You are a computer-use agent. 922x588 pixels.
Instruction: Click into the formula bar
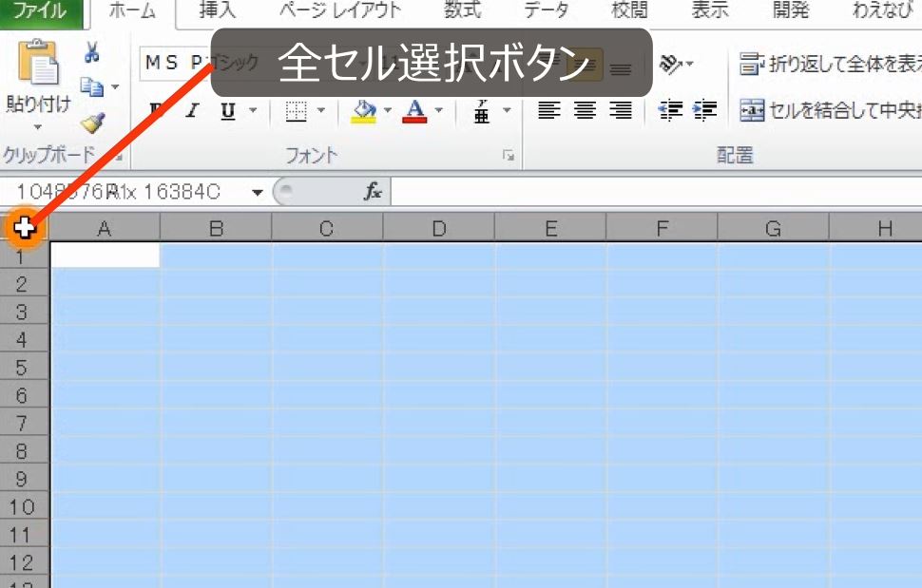tap(656, 192)
